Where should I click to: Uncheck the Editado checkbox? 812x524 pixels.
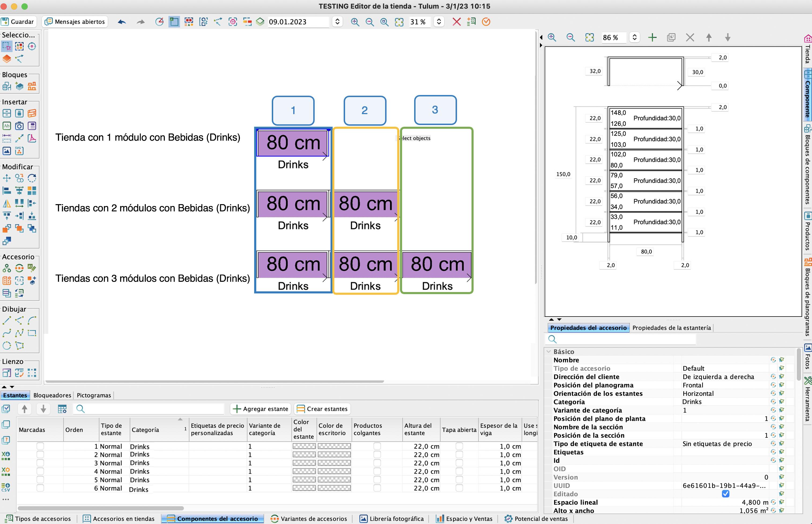tap(725, 494)
